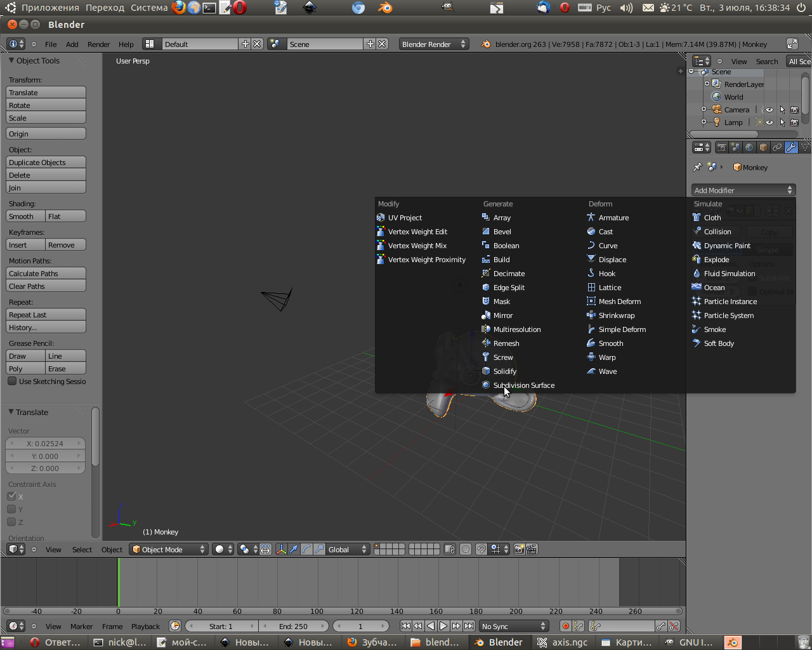Open the Add Modifier dropdown

[743, 190]
